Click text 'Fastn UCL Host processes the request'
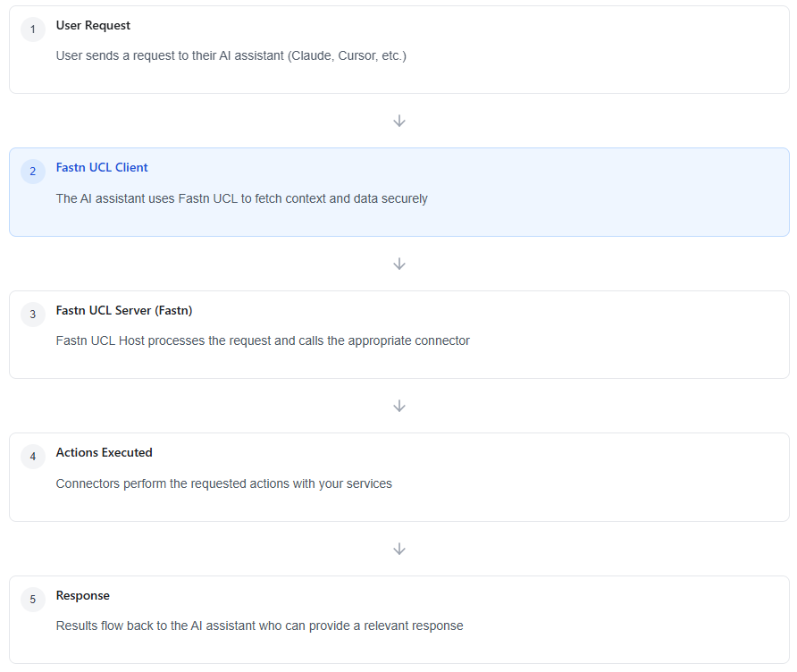The image size is (797, 672). [164, 340]
